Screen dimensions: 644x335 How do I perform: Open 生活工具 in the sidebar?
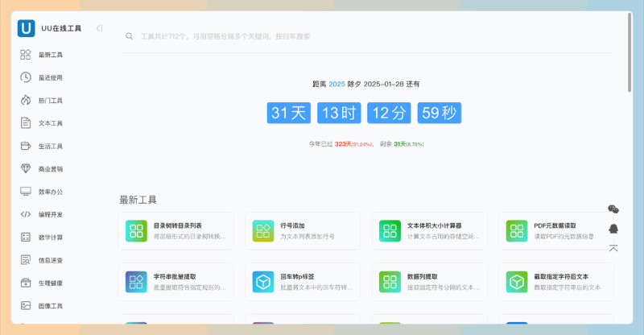(51, 146)
